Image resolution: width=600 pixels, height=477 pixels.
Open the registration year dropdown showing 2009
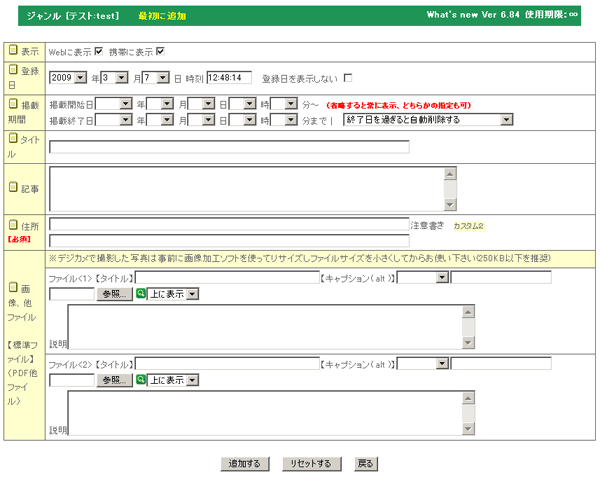[x=68, y=78]
